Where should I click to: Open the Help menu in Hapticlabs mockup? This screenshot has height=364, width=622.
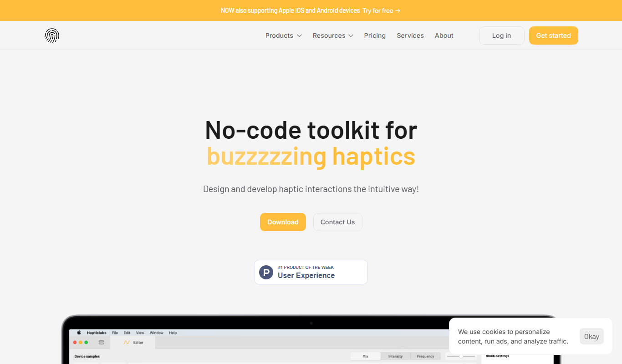(x=173, y=333)
